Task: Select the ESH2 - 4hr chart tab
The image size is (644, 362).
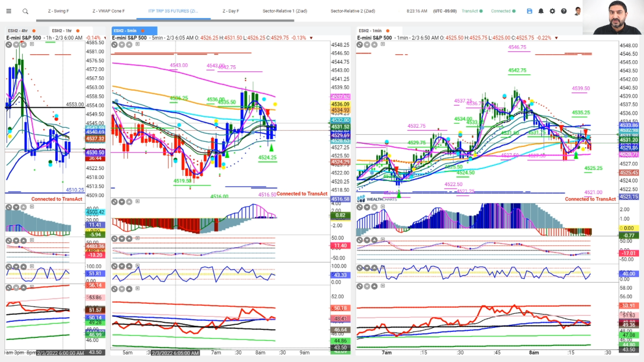Action: (22, 31)
